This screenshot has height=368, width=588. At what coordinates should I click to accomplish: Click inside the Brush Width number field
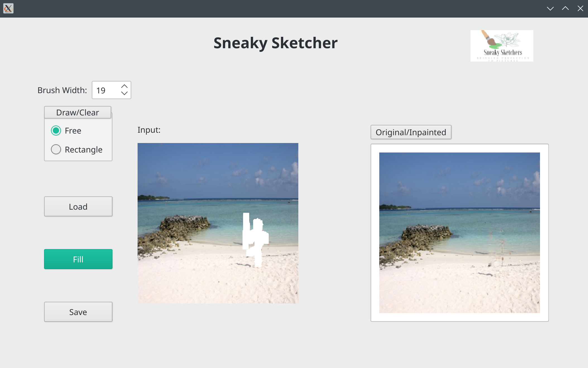click(x=106, y=90)
